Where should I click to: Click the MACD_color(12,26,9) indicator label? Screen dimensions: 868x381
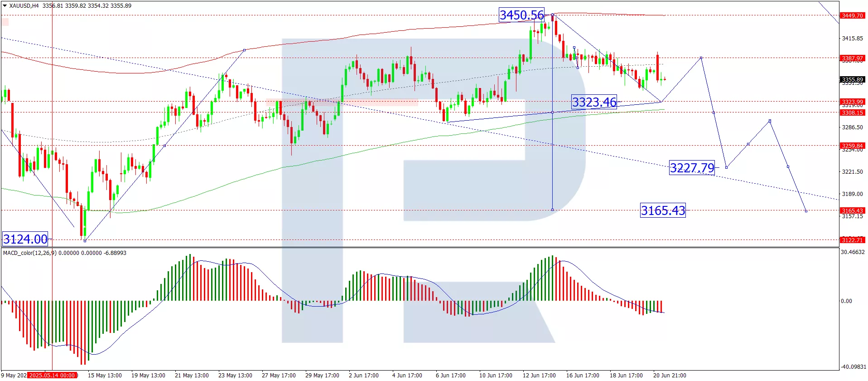(29, 253)
